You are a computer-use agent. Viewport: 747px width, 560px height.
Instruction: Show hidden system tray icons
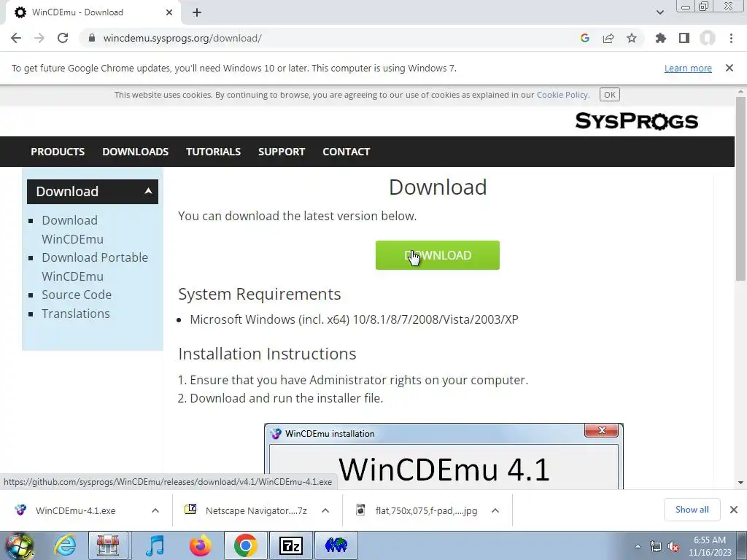pyautogui.click(x=638, y=547)
